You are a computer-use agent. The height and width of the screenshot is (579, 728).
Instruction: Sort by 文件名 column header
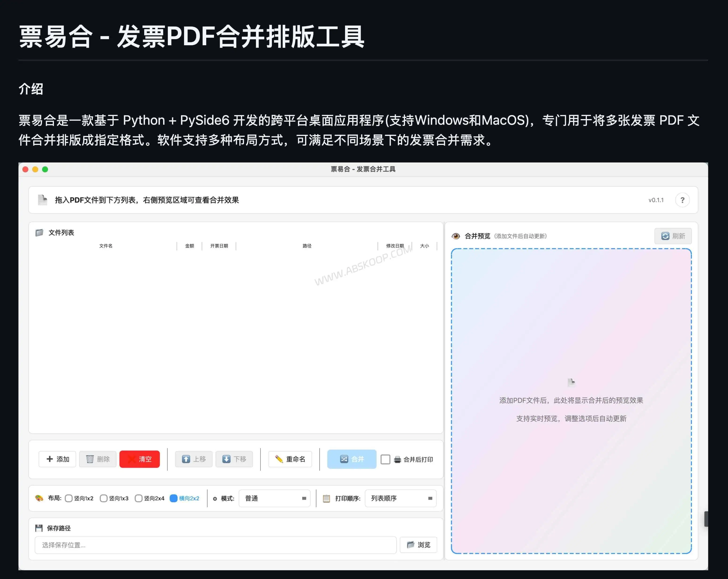(x=106, y=246)
